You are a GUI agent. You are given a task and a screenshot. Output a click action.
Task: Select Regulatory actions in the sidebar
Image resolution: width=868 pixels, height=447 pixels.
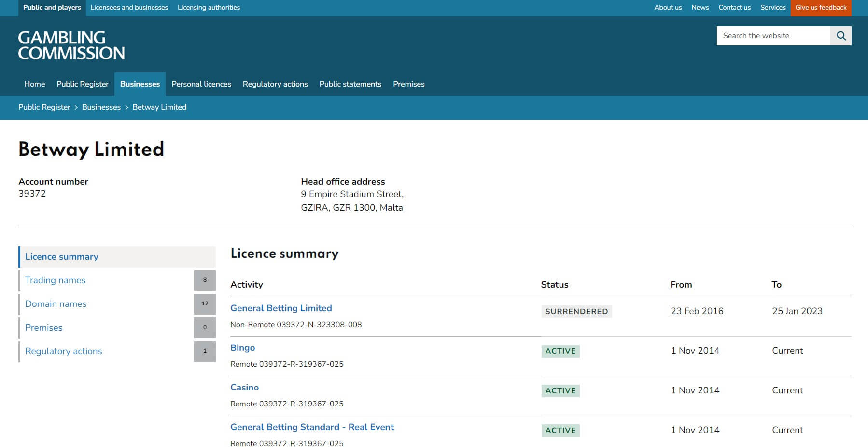pyautogui.click(x=64, y=351)
